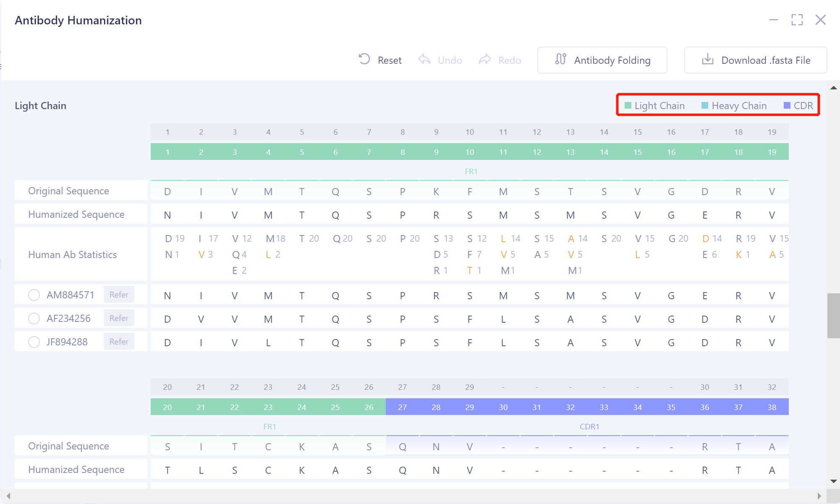Select the JF894288 radio button

click(34, 342)
